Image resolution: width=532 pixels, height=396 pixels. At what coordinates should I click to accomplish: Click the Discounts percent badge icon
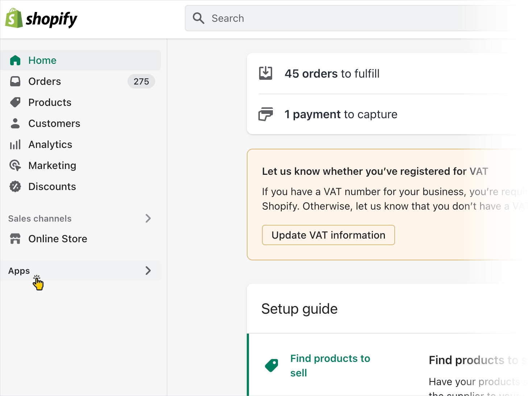pyautogui.click(x=15, y=186)
